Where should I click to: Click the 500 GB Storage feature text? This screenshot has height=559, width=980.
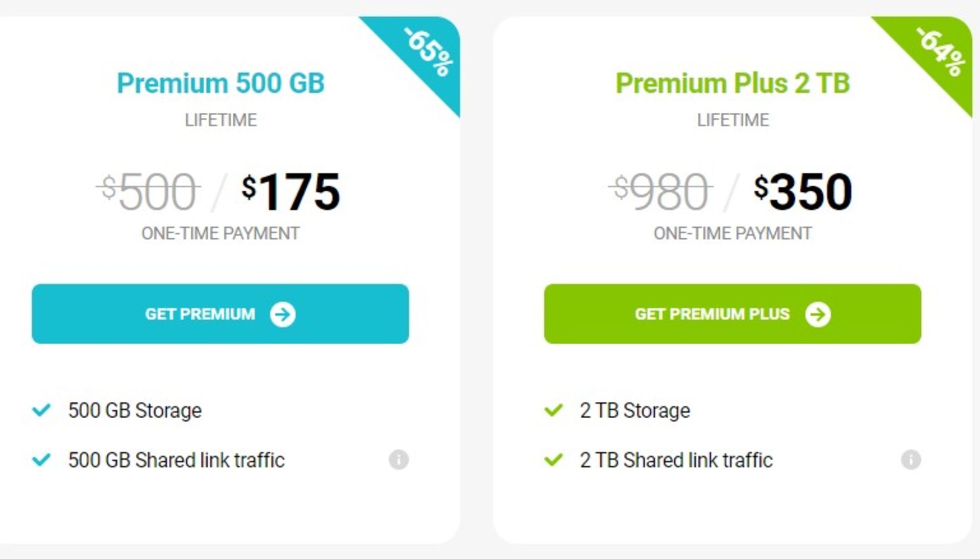pos(135,411)
